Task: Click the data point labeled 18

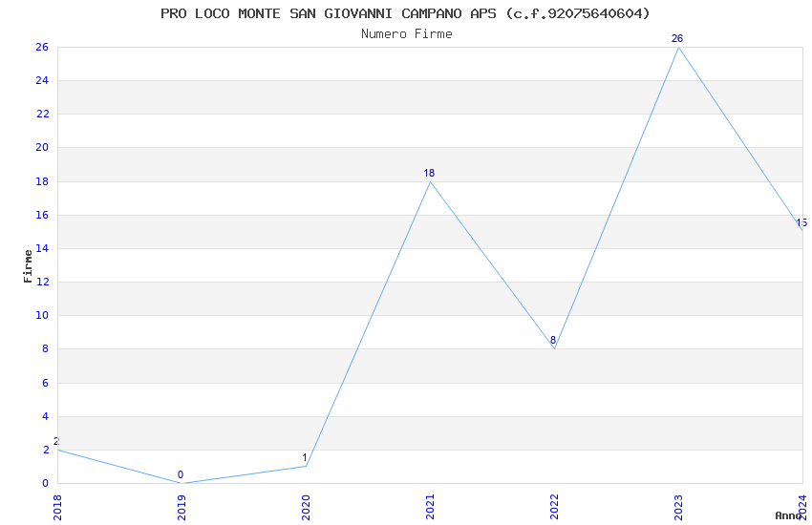Action: tap(430, 181)
